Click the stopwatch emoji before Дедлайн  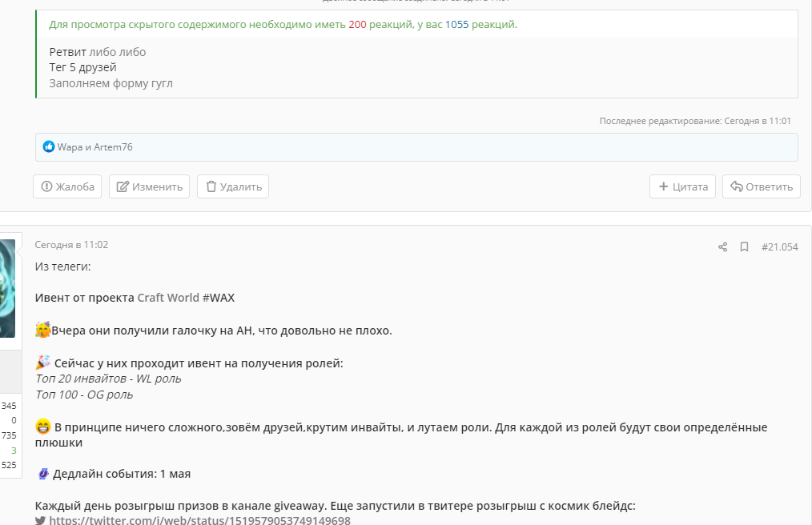coord(43,473)
